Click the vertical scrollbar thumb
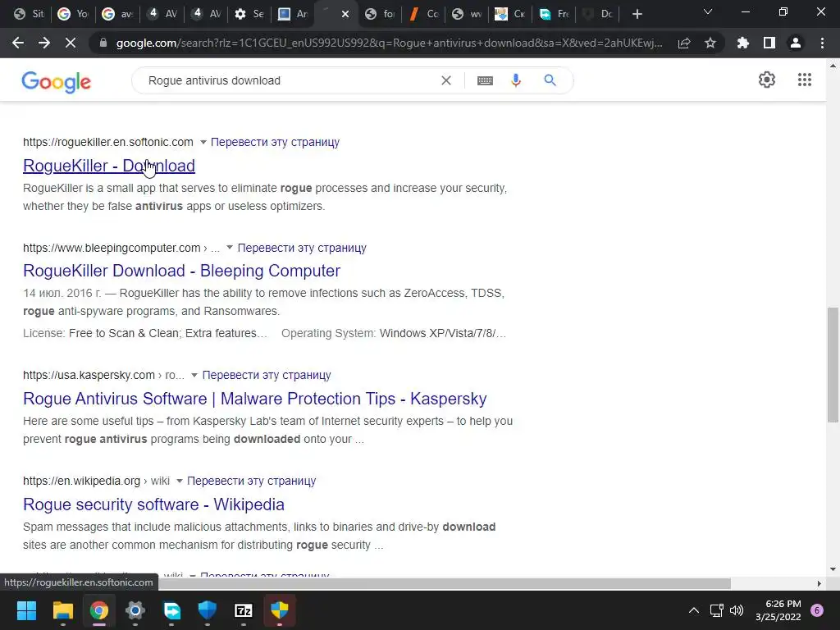The width and height of the screenshot is (840, 630). [833, 364]
